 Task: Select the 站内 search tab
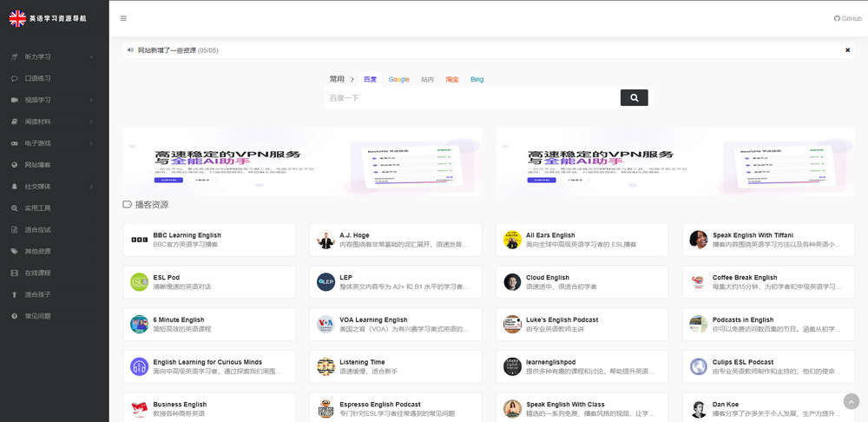[427, 79]
